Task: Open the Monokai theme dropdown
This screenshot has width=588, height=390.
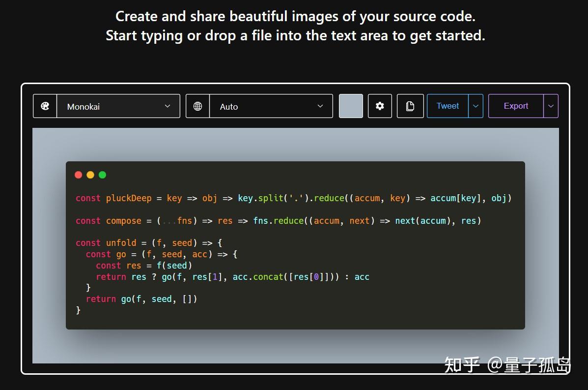Action: tap(118, 106)
